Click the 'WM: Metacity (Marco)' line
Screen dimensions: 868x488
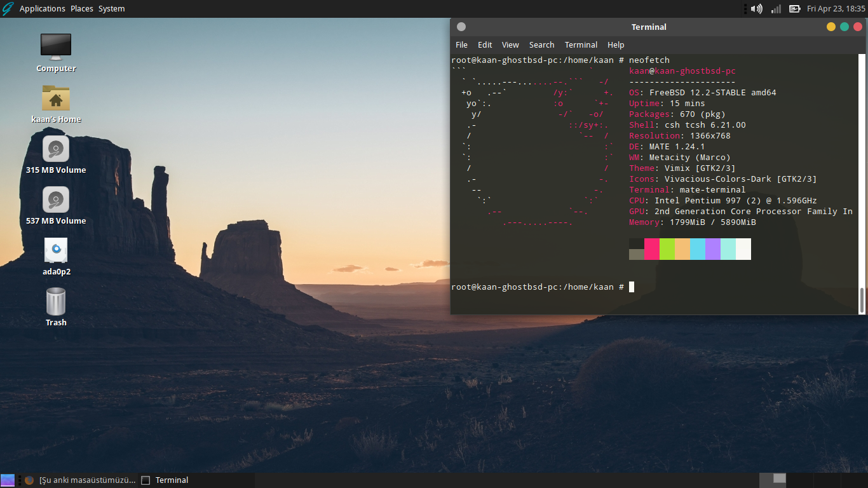tap(680, 158)
